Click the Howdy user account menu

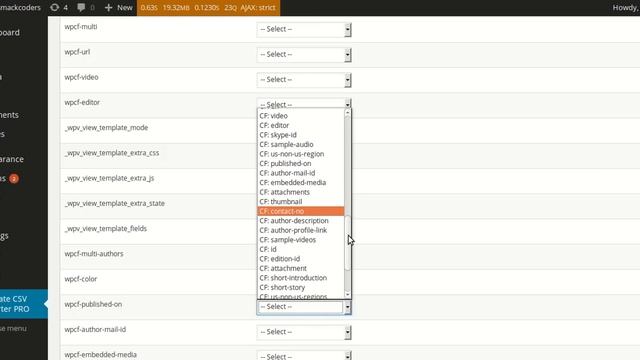[626, 7]
